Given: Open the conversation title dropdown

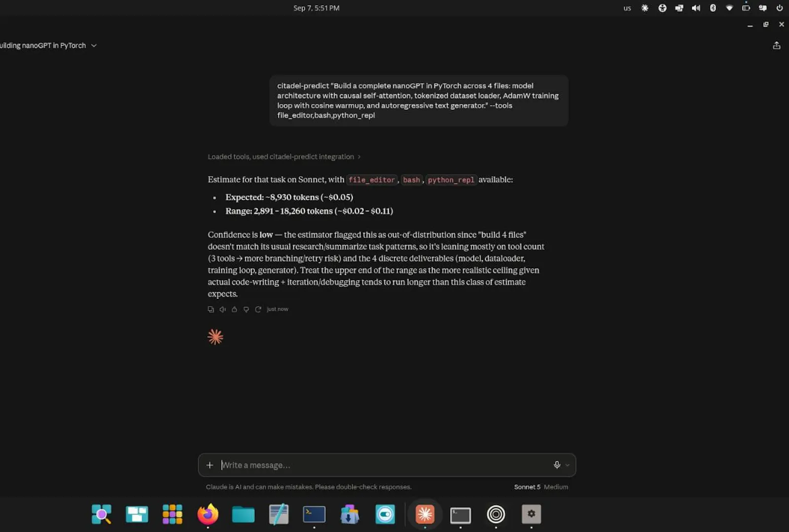Looking at the screenshot, I should pos(47,45).
